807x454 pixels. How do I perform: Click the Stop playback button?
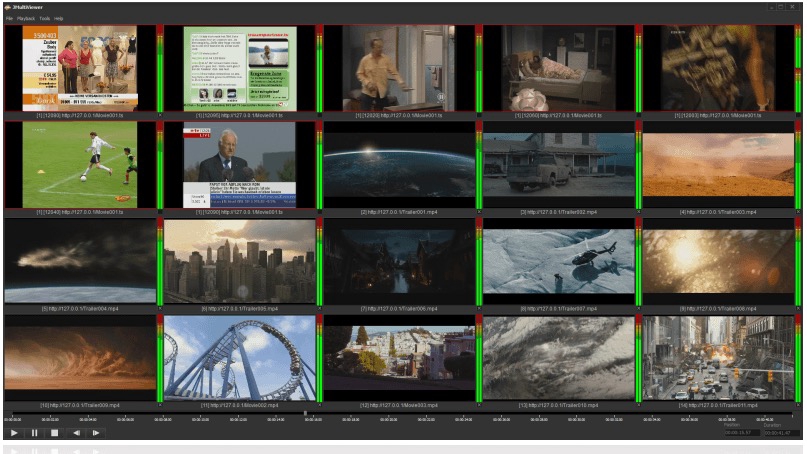(x=54, y=433)
